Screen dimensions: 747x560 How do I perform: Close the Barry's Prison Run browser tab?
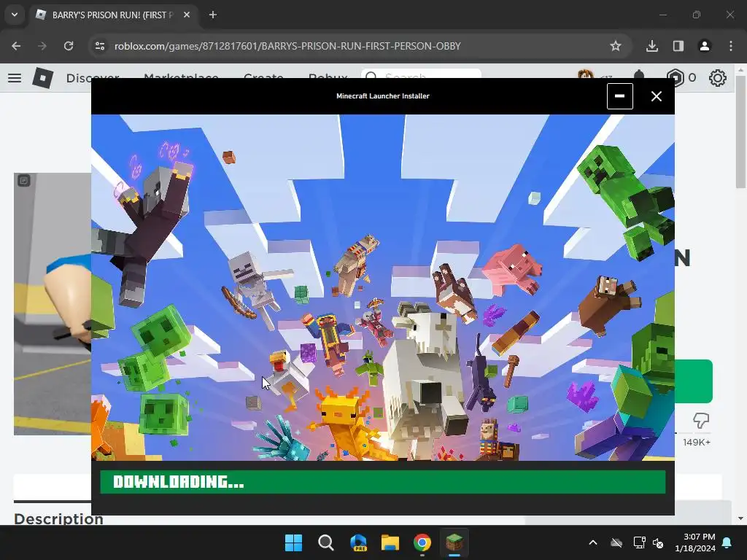187,15
